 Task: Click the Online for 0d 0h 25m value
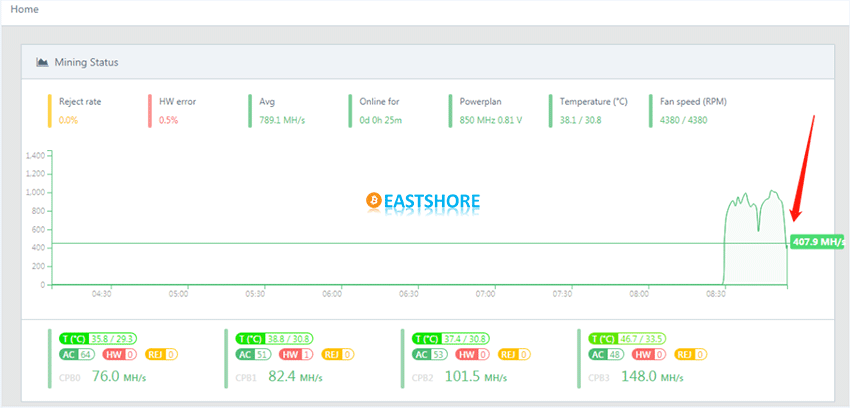381,120
